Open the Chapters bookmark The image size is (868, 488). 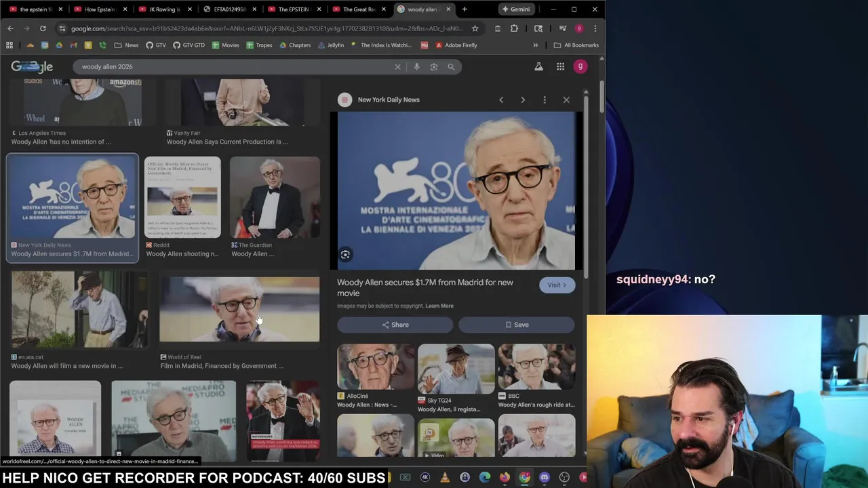coord(295,45)
